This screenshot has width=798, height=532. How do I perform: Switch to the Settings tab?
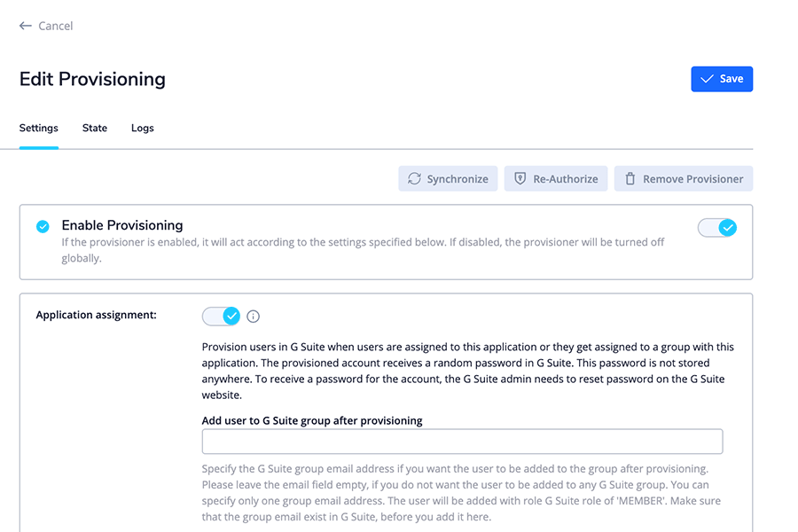[39, 129]
